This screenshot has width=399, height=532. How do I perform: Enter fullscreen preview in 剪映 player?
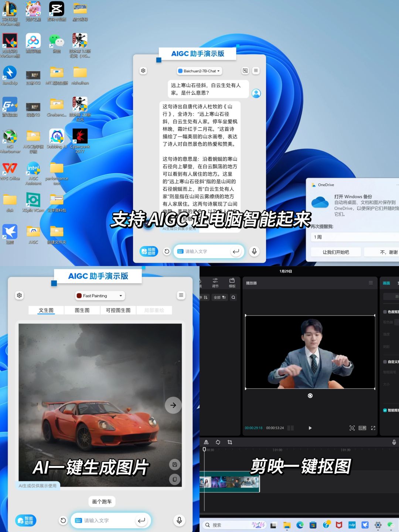373,428
